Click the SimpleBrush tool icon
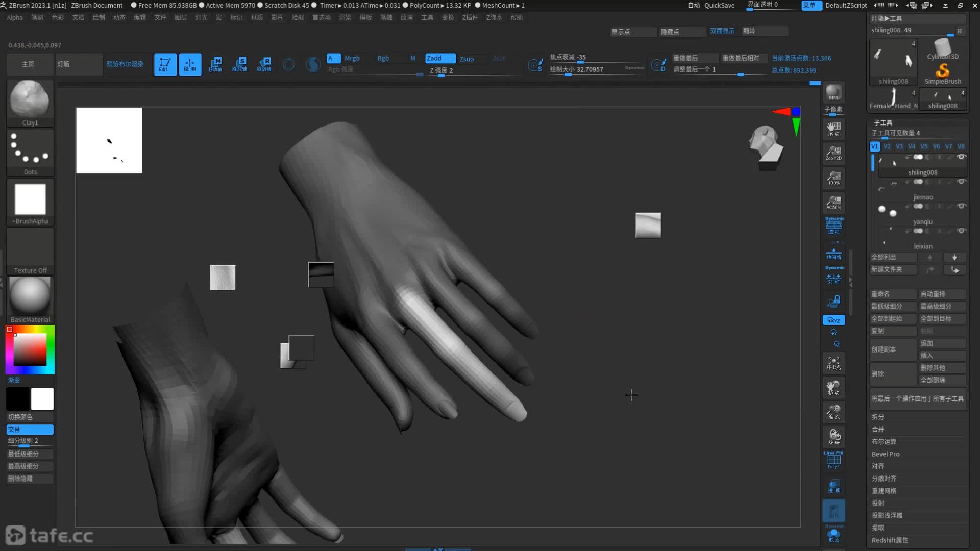 click(942, 73)
